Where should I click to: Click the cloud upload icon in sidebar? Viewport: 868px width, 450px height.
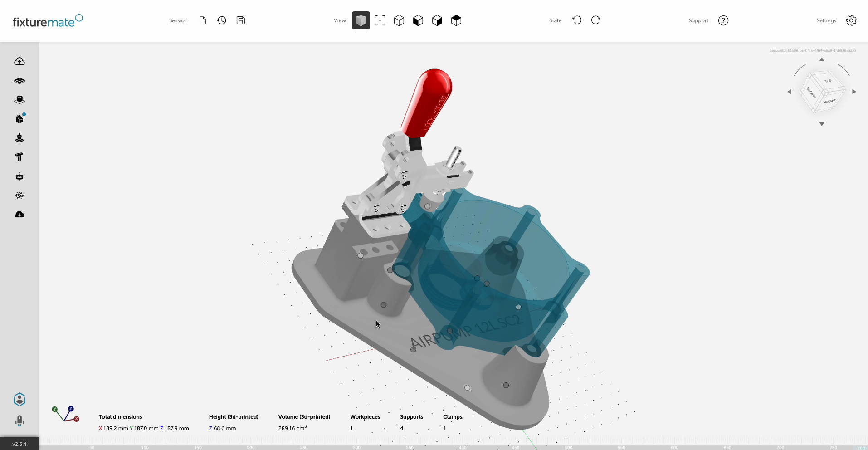[x=20, y=61]
